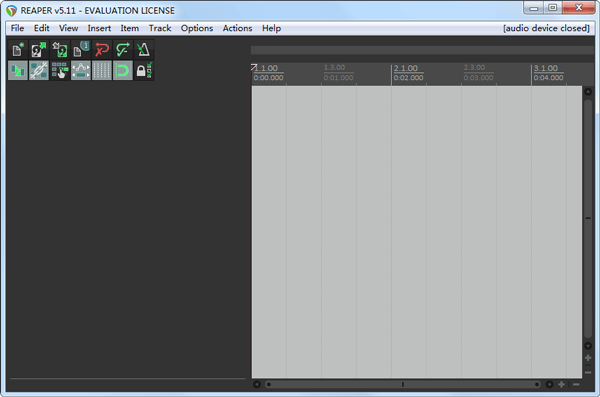Toggle move envelope points with items

(x=81, y=70)
